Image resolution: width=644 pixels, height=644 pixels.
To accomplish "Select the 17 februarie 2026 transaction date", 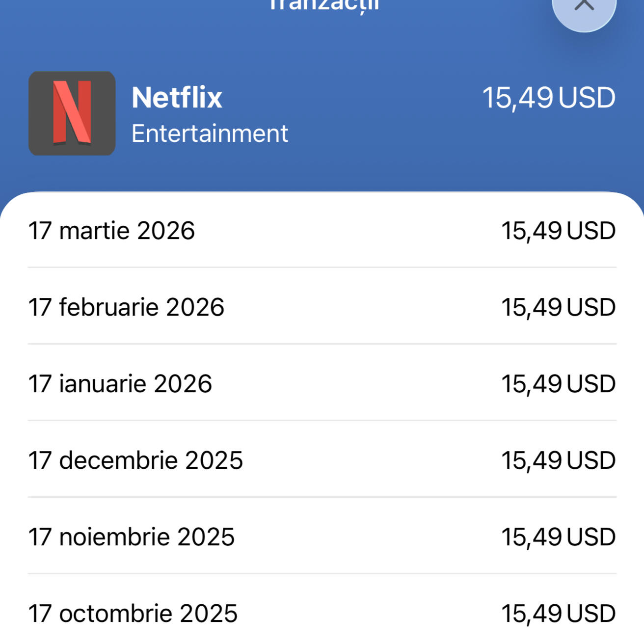I will point(126,307).
